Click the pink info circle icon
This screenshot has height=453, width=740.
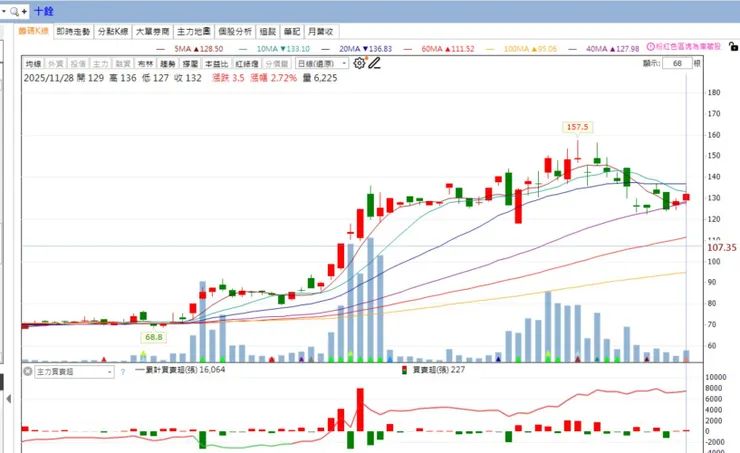click(650, 46)
